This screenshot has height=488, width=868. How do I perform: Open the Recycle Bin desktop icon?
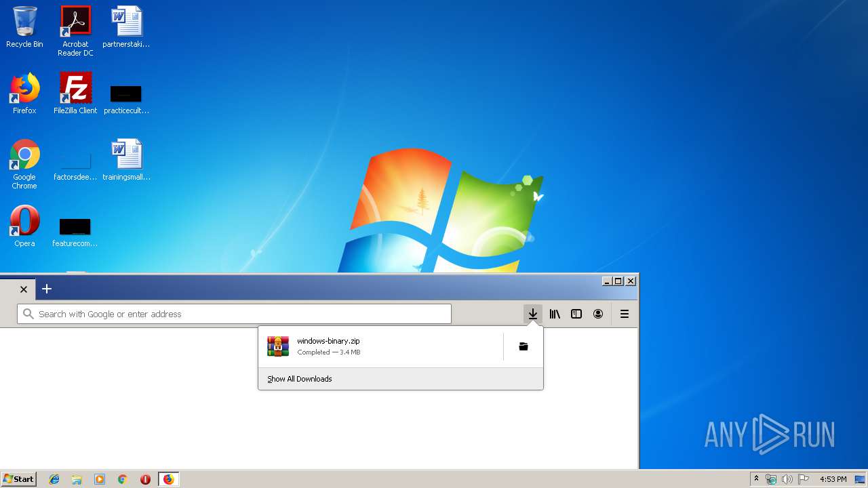tap(24, 27)
